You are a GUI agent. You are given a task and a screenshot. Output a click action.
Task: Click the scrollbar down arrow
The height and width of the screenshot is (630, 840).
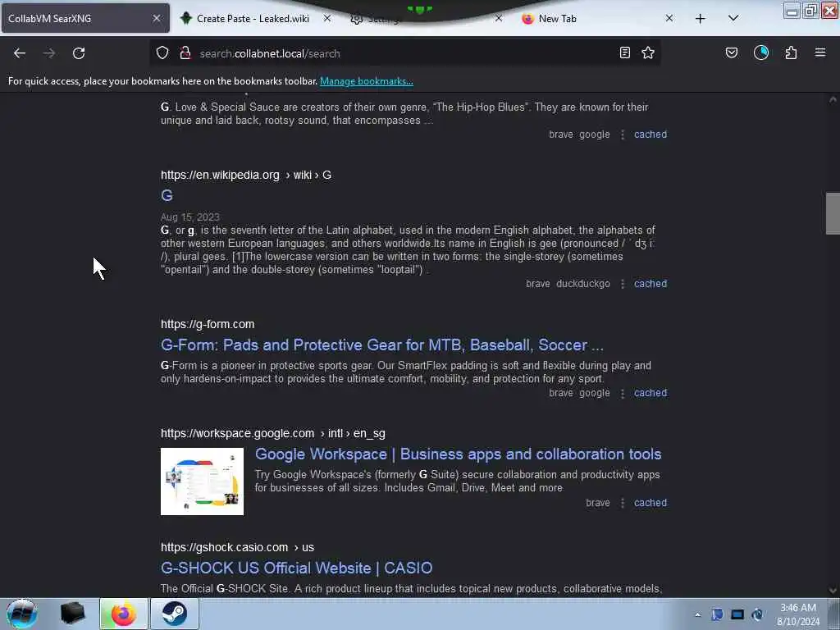click(x=833, y=591)
